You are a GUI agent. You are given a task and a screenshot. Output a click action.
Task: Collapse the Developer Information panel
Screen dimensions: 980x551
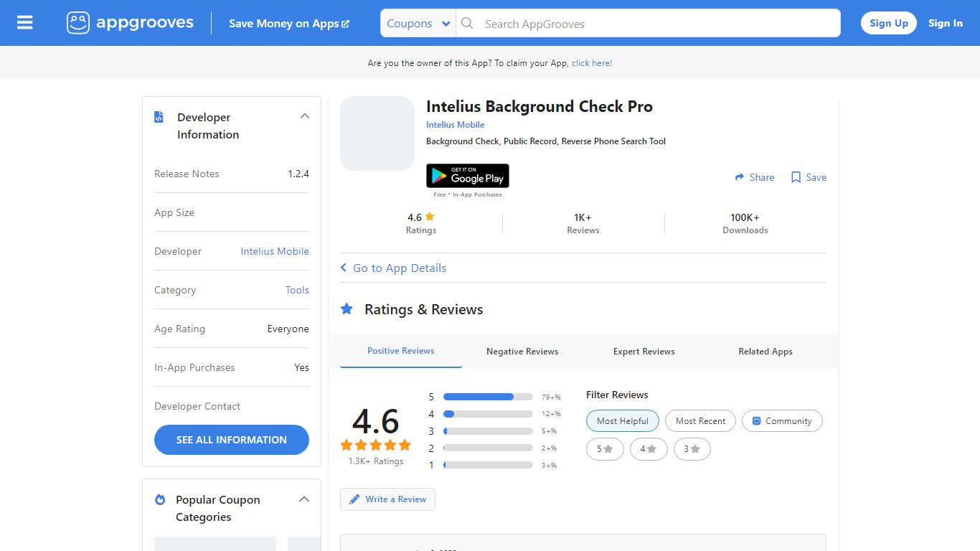click(304, 116)
